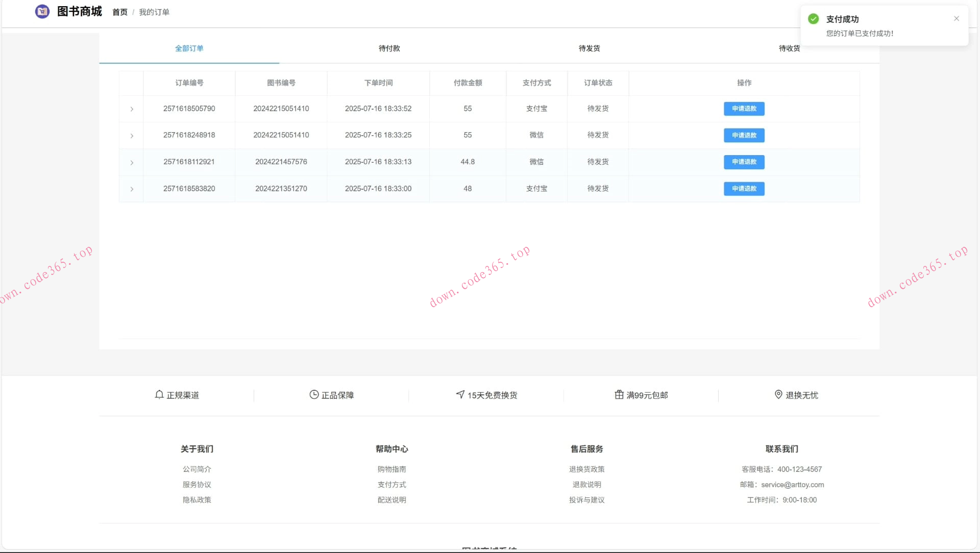Screen dimensions: 980x553
Task: Click the location pin icon beside 退换无忧
Action: [x=778, y=395]
